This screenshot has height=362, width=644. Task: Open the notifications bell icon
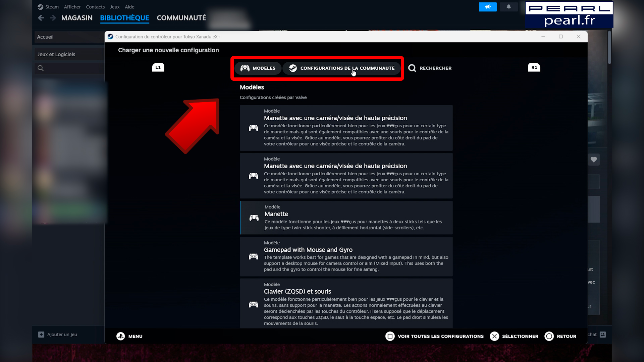tap(508, 7)
